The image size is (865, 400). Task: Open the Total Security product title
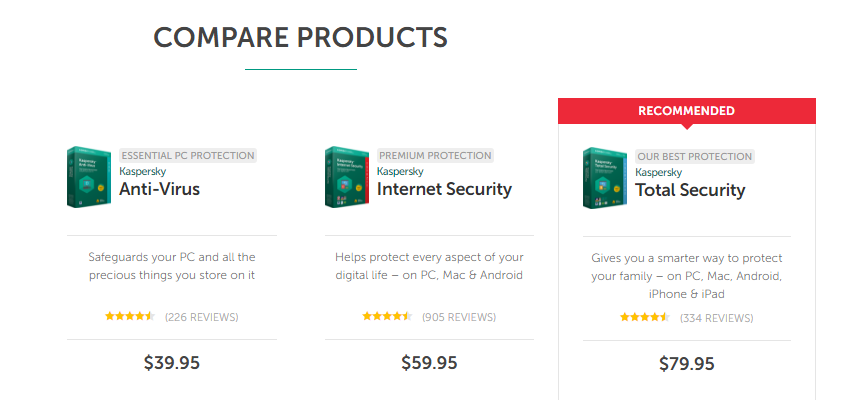tap(690, 190)
